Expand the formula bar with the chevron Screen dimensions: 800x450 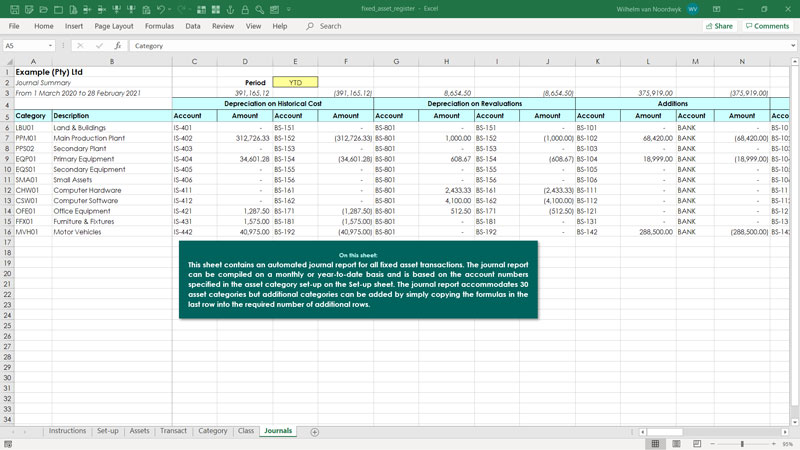(793, 46)
